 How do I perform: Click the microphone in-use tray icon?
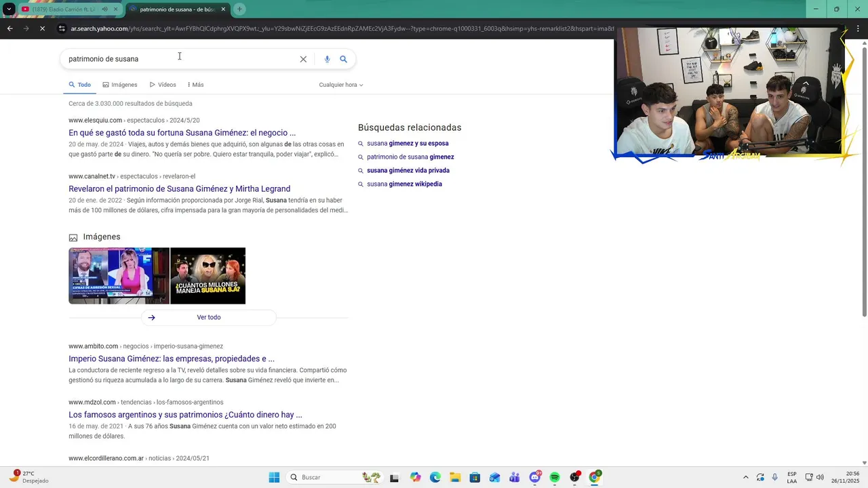tap(775, 477)
